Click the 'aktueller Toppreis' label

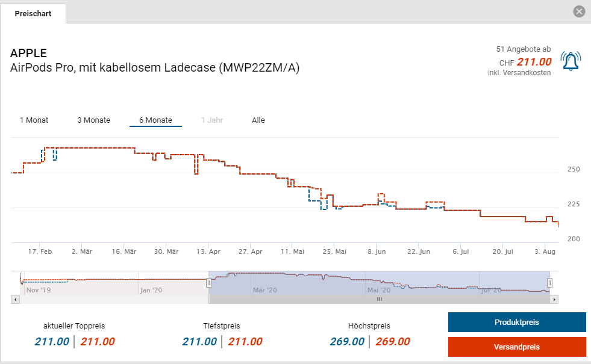(x=74, y=326)
